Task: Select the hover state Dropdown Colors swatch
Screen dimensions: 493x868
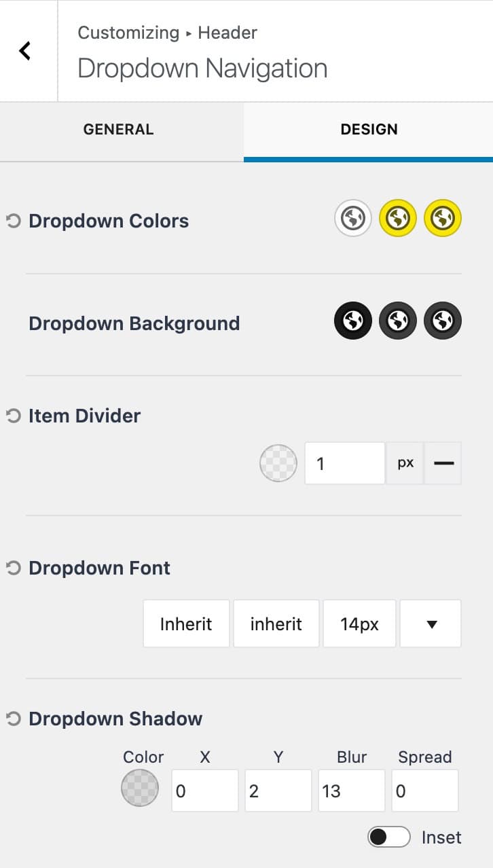Action: pyautogui.click(x=398, y=218)
